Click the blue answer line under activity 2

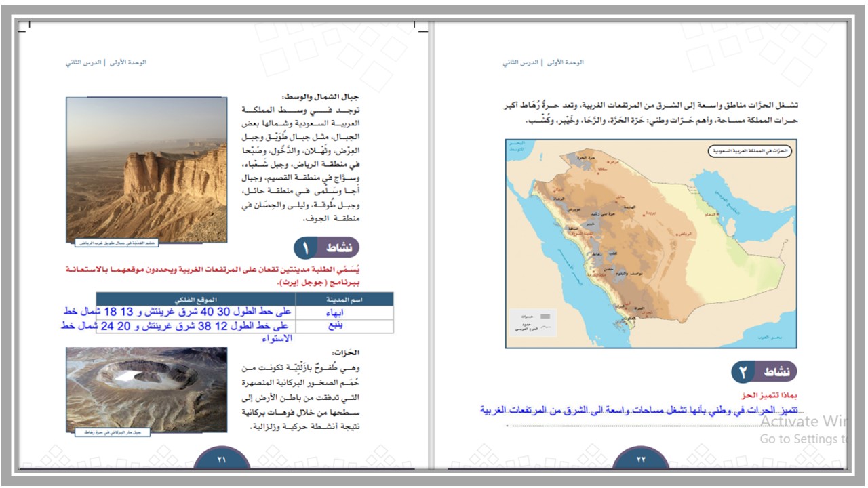pos(640,410)
